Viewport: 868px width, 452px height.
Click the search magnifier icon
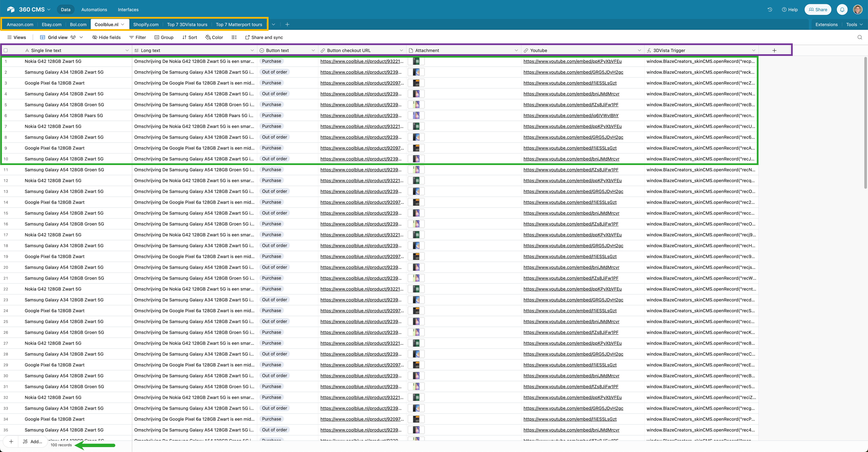click(x=860, y=37)
